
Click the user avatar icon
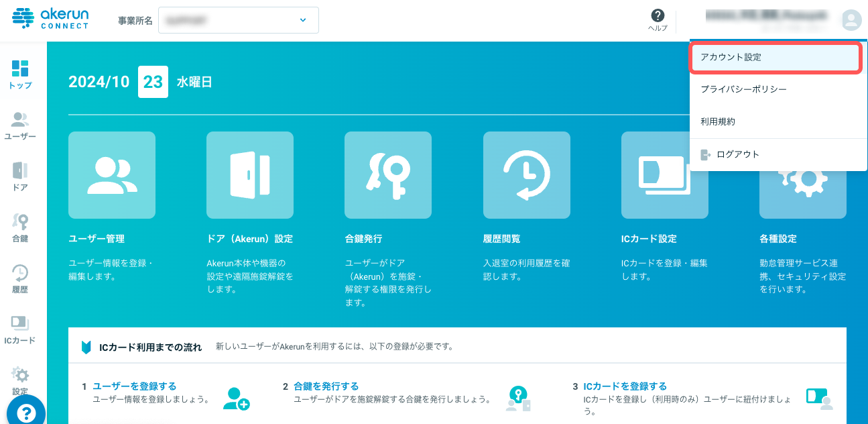[x=851, y=19]
